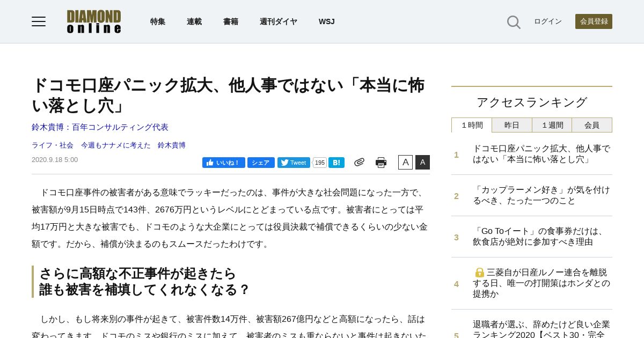Viewport: 644px width, 338px height.
Task: Switch to the 昨日 ranking tab
Action: (x=512, y=125)
